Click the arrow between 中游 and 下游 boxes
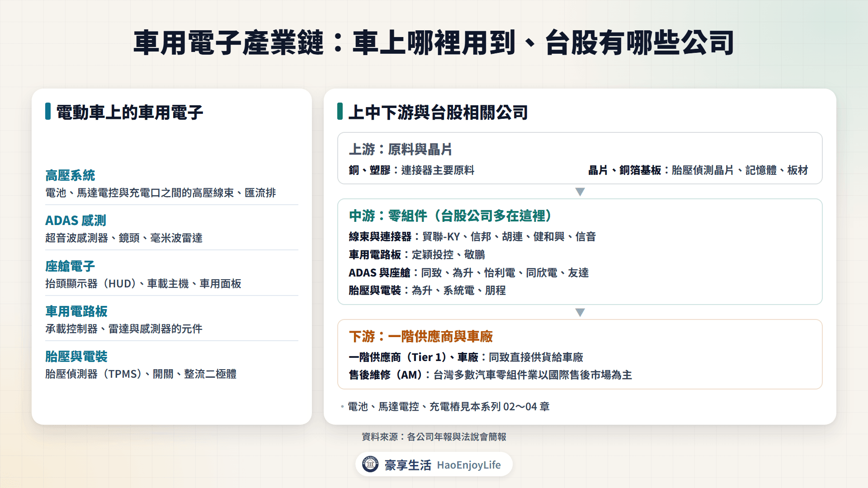The width and height of the screenshot is (868, 488). [x=580, y=312]
